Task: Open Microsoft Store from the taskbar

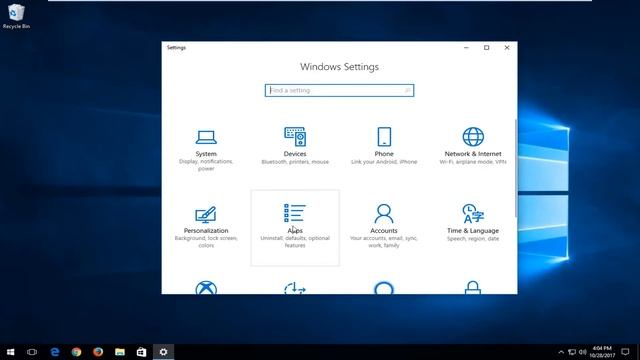Action: (x=141, y=352)
